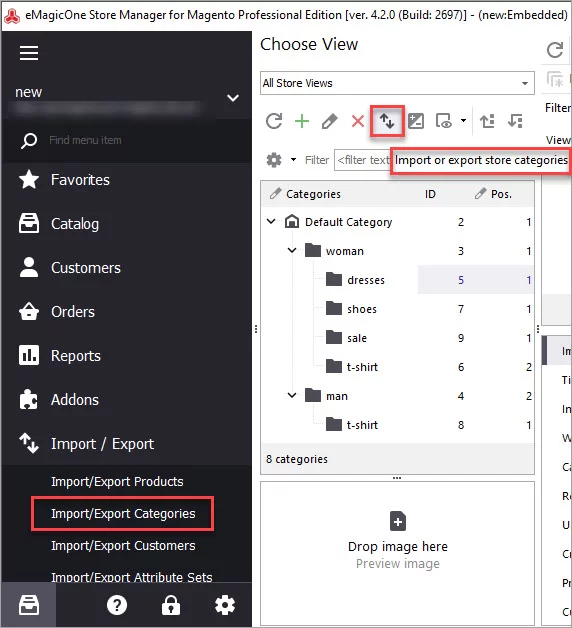Viewport: 572px width, 628px height.
Task: Select the t-shirt category with ID 6
Action: pos(362,367)
